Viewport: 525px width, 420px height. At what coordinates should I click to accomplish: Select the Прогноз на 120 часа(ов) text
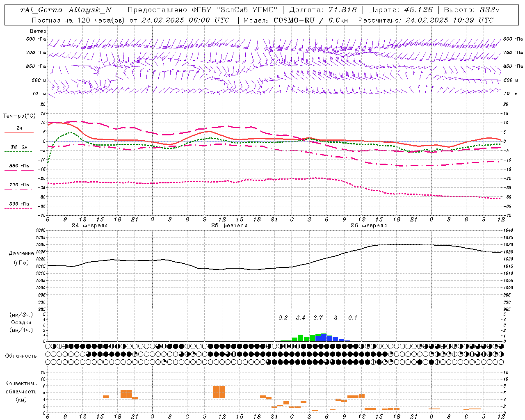coord(78,20)
